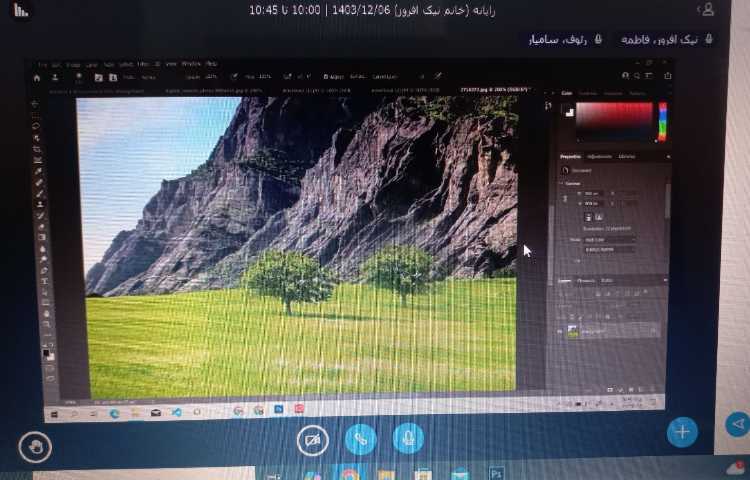Select the Zoom tool

pos(47,325)
